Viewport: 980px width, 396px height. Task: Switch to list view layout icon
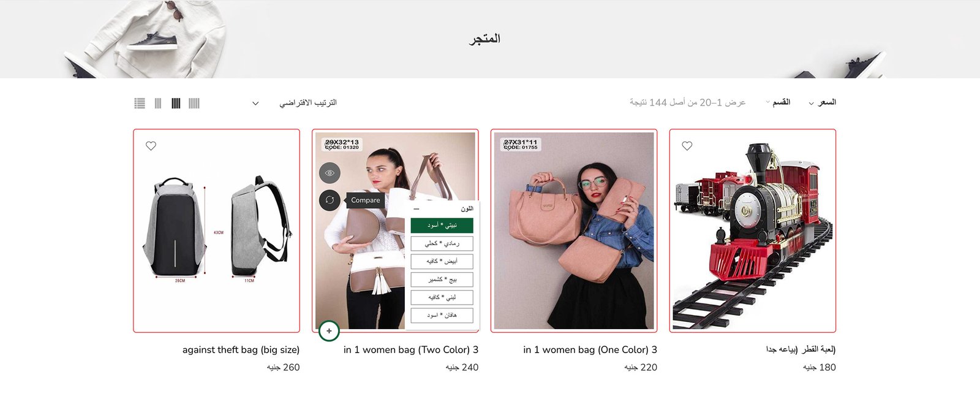[x=140, y=104]
